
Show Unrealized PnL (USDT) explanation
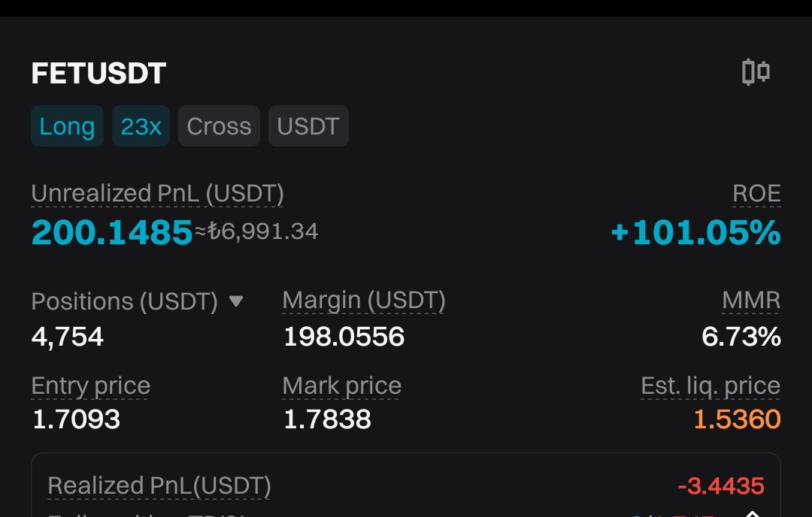[157, 194]
